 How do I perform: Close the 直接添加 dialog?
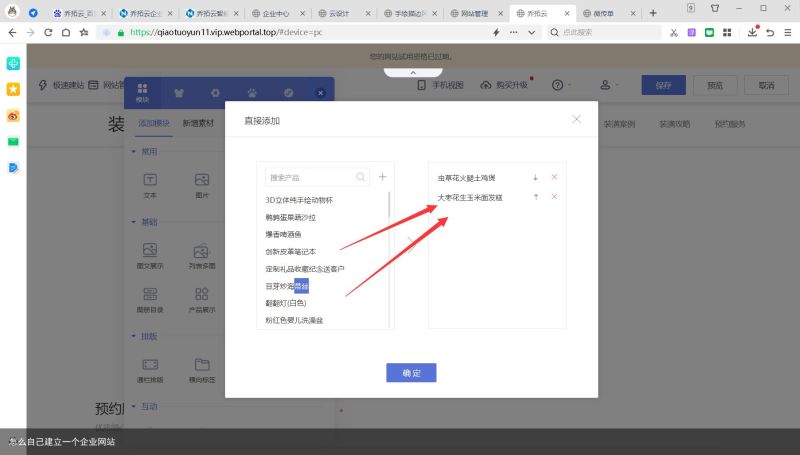(x=577, y=119)
